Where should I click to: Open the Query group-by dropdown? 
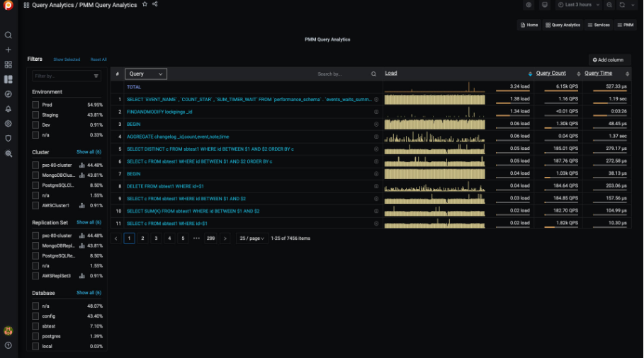click(x=146, y=74)
